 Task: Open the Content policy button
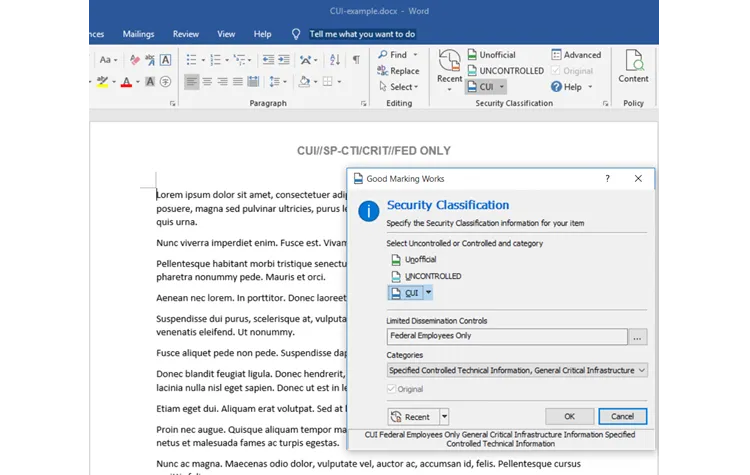pos(633,66)
